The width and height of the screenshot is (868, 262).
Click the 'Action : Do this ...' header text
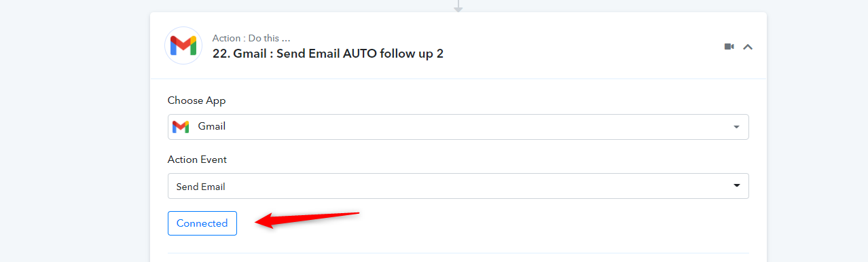click(251, 38)
